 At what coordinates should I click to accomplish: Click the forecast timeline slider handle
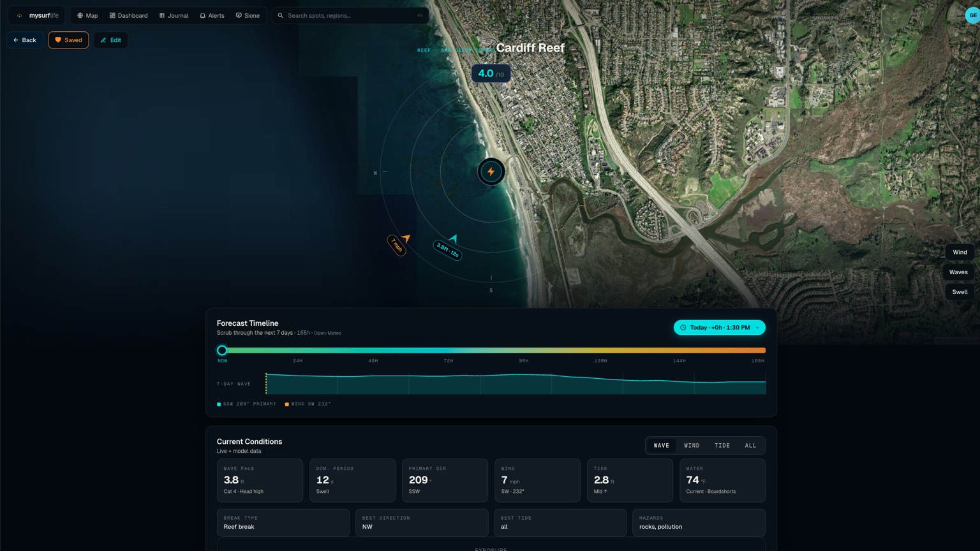tap(222, 350)
